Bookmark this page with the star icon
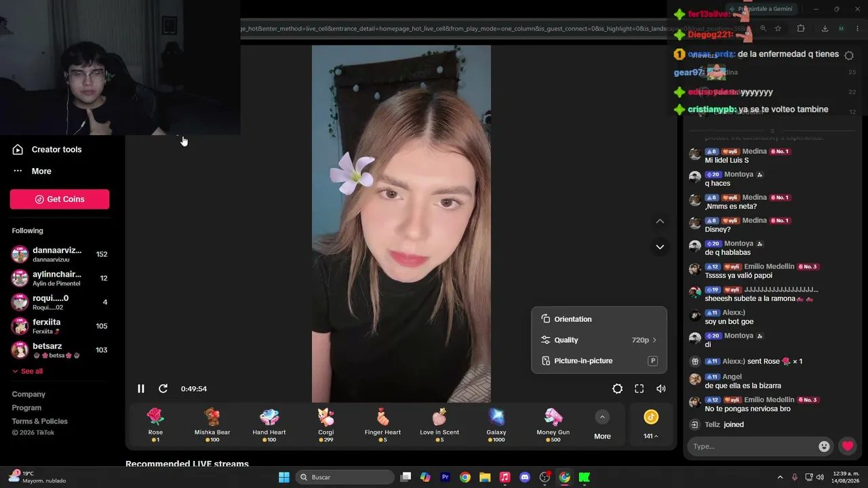Screen dimensions: 868x488 (x=778, y=28)
